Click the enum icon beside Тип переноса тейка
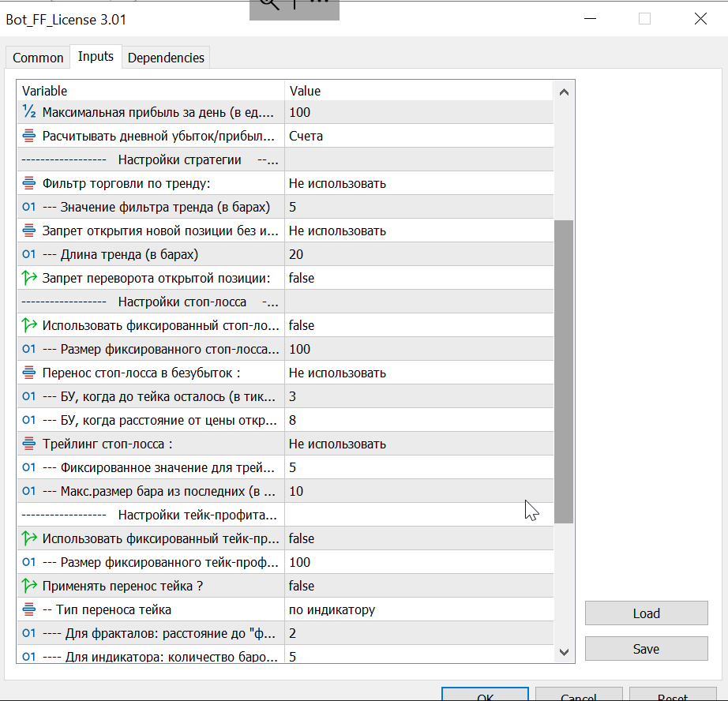This screenshot has height=701, width=728. [29, 609]
